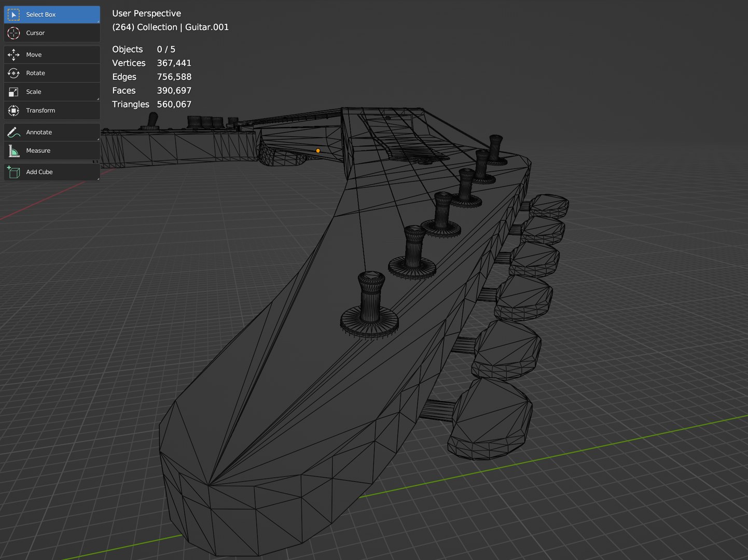This screenshot has width=748, height=560.
Task: Pick the Add Cube tool icon
Action: point(13,172)
